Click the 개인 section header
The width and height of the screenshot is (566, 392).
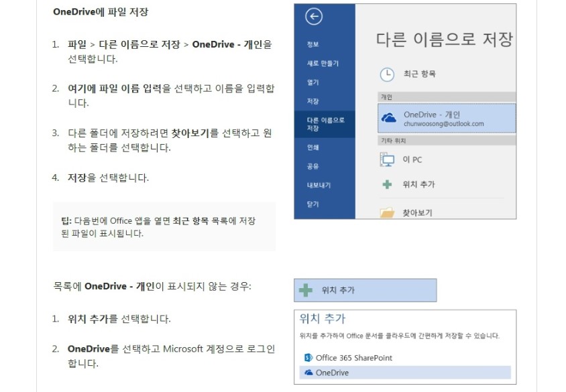(x=447, y=97)
